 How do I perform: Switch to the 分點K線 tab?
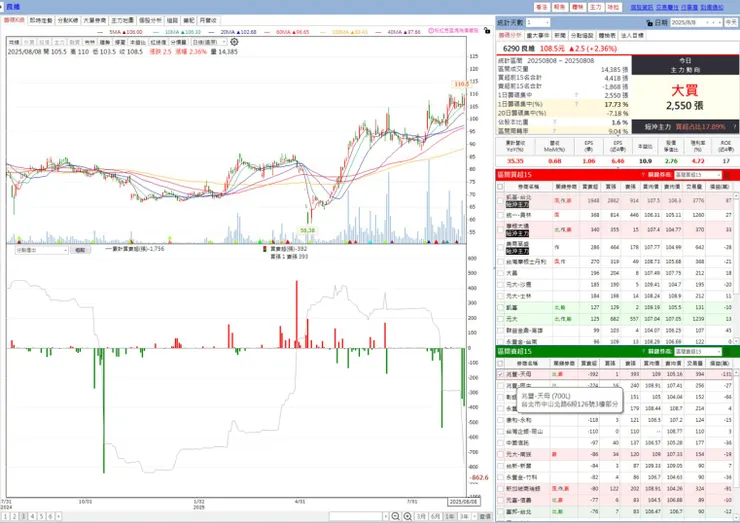[x=68, y=20]
